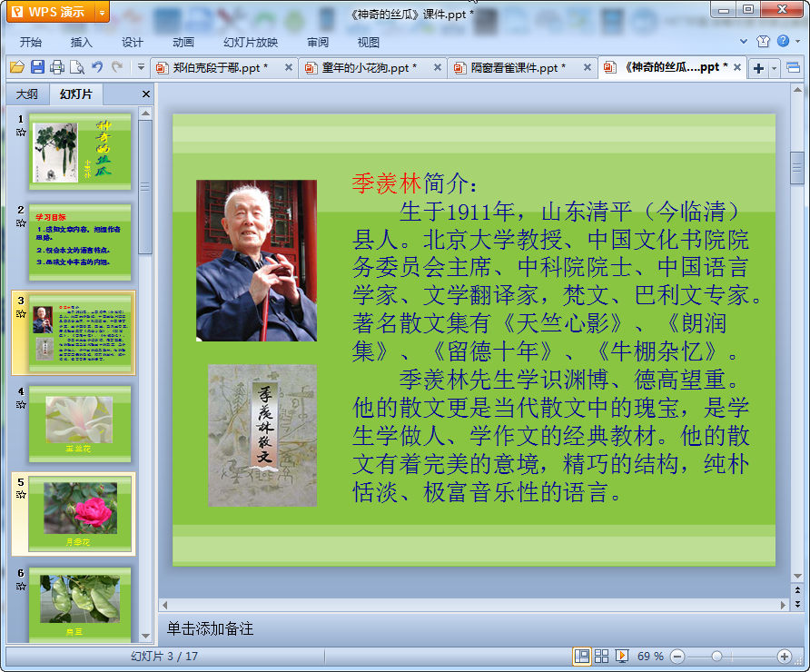
Task: Expand the help dropdown arrow
Action: coord(797,42)
